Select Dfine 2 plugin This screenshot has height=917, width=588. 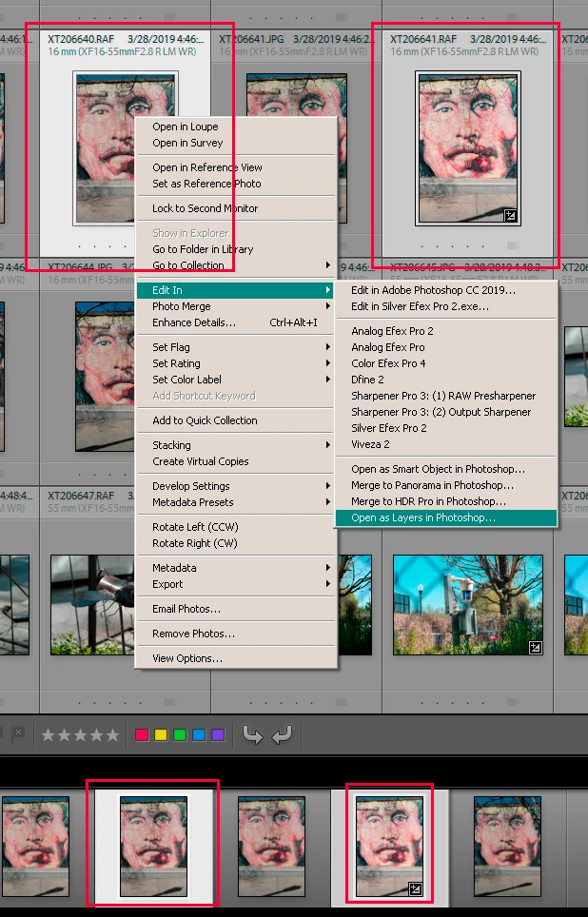(446, 380)
